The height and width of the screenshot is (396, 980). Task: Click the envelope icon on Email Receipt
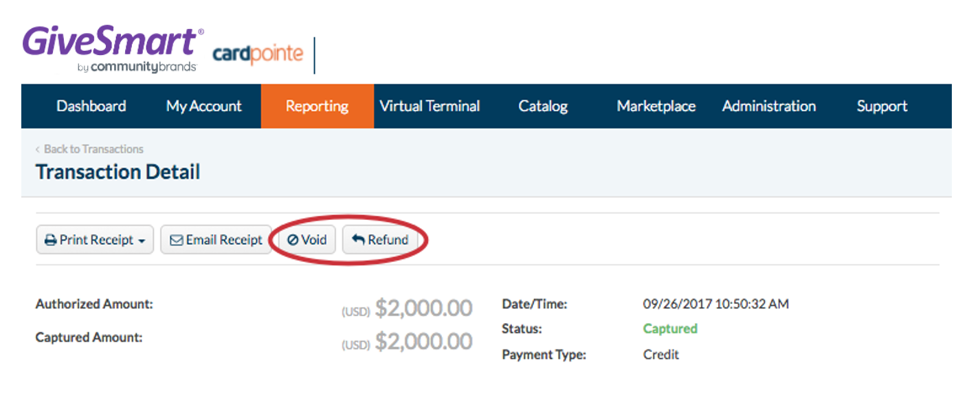tap(177, 241)
